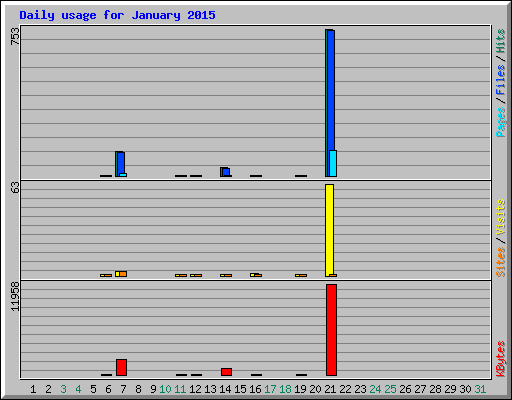Click green weekend day 25 label
512x400 pixels.
[390, 389]
